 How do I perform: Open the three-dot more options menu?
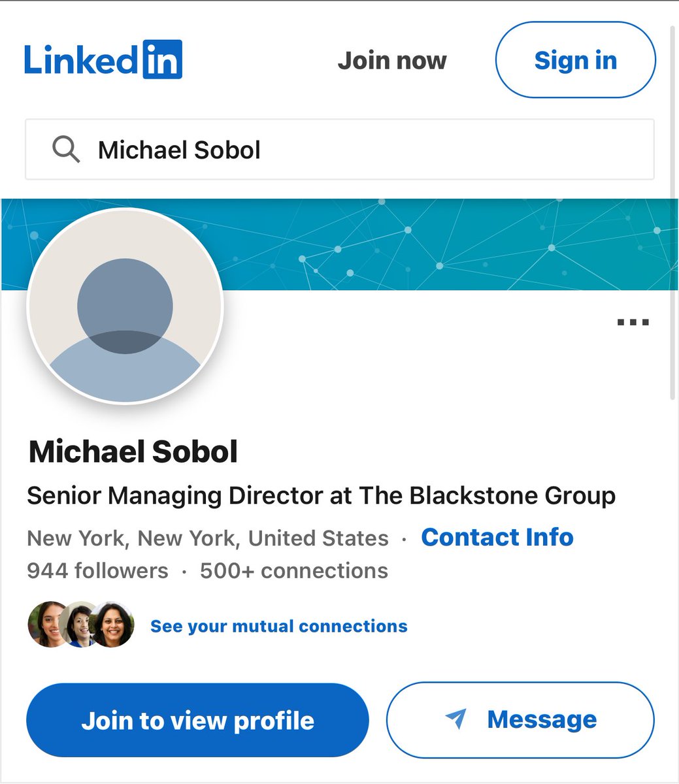[x=633, y=322]
